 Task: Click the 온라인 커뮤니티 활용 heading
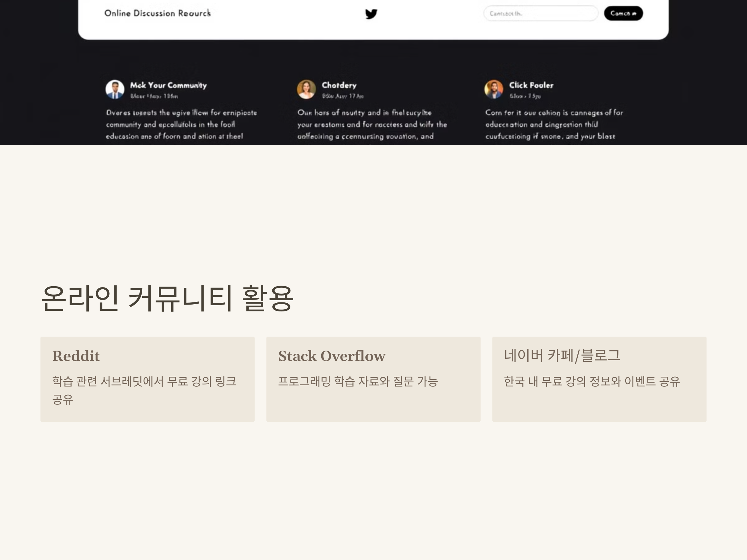(x=167, y=298)
